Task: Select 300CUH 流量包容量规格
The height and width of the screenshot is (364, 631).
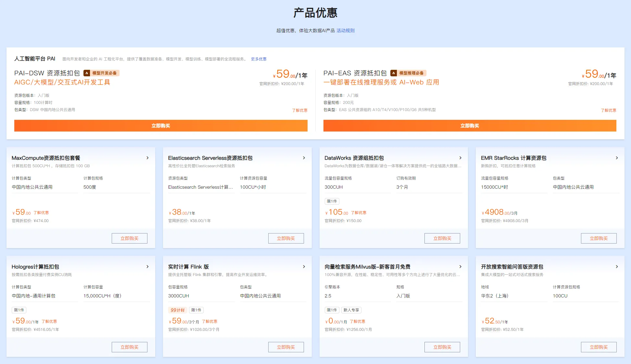Action: [334, 187]
